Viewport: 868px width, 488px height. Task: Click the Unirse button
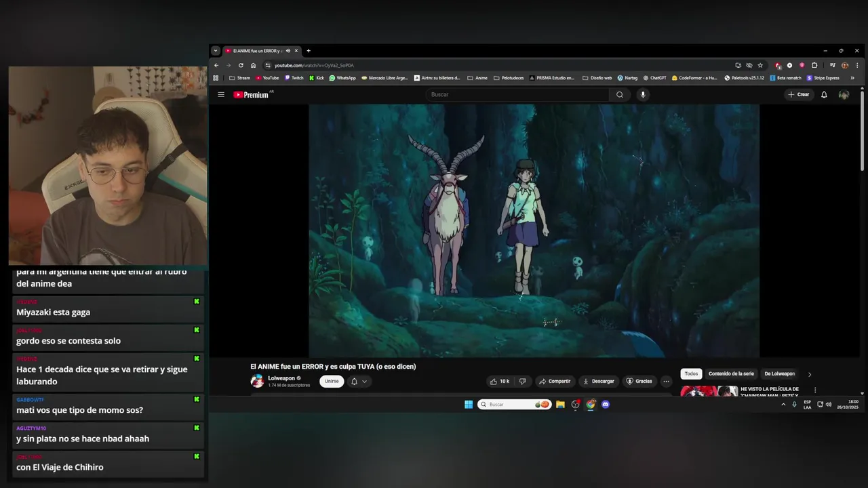(332, 382)
